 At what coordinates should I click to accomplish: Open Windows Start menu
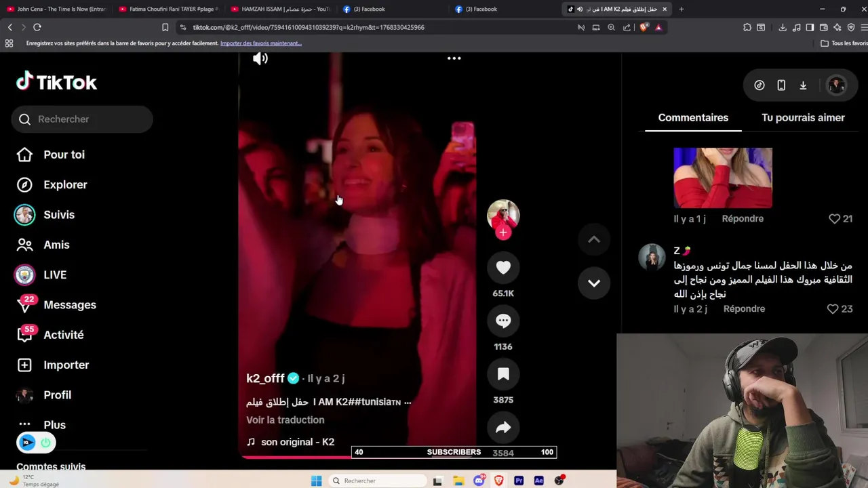(316, 481)
